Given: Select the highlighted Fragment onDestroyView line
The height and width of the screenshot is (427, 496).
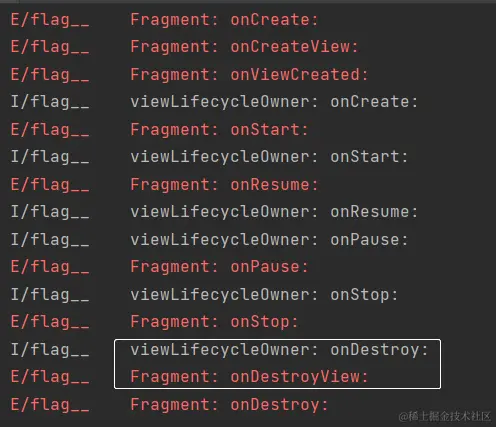Looking at the screenshot, I should tap(249, 377).
